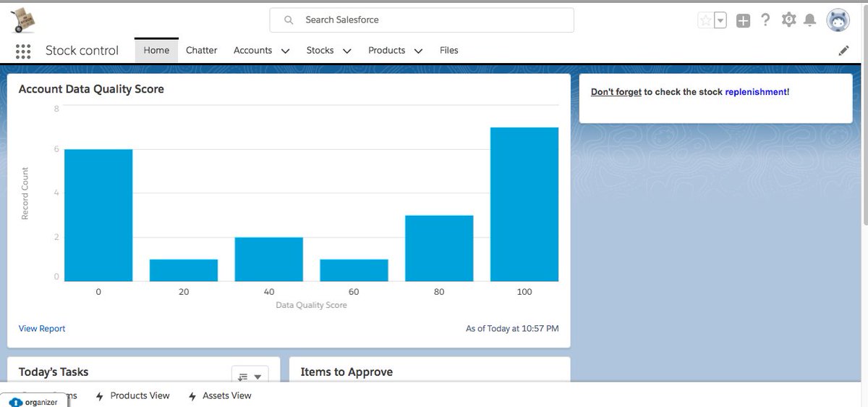The height and width of the screenshot is (407, 868).
Task: Open the Accounts tab
Action: tap(252, 50)
